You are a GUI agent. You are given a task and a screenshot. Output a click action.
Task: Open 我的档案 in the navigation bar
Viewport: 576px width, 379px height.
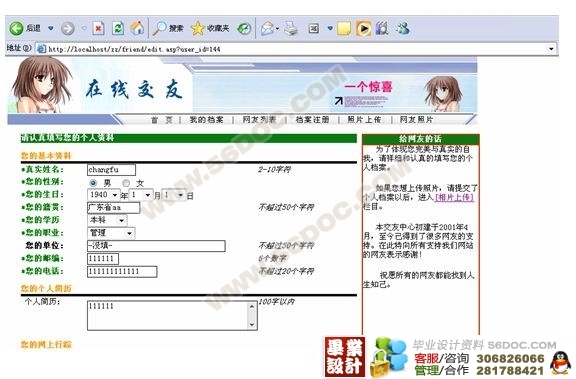[x=206, y=120]
